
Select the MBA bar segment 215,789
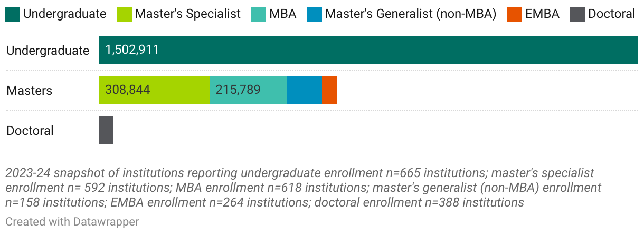pyautogui.click(x=249, y=90)
